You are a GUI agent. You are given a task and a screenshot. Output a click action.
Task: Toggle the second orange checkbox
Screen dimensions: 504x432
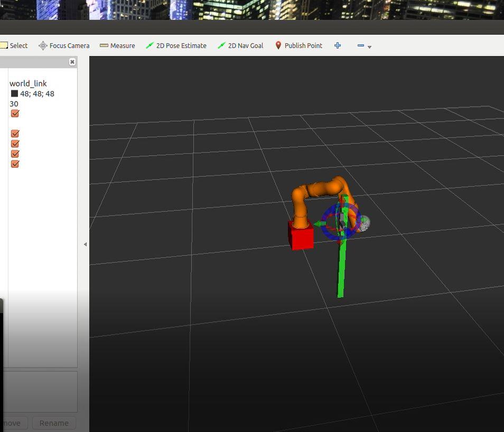coord(15,134)
